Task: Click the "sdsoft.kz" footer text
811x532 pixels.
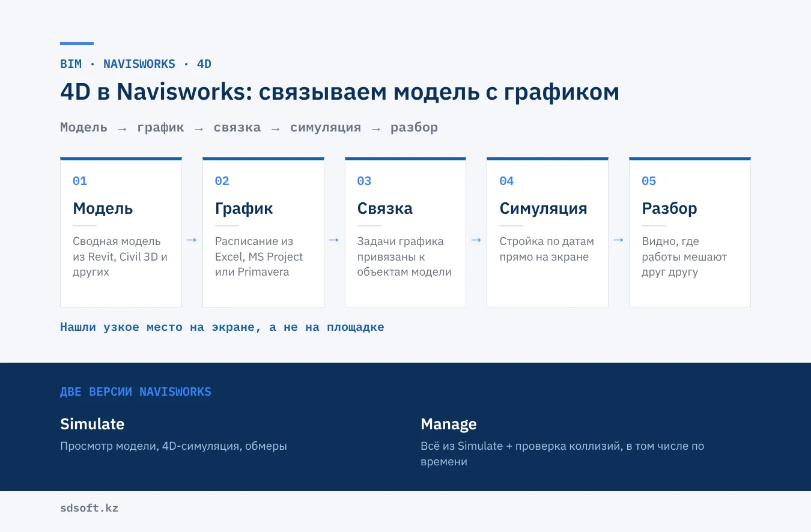Action: coord(90,508)
